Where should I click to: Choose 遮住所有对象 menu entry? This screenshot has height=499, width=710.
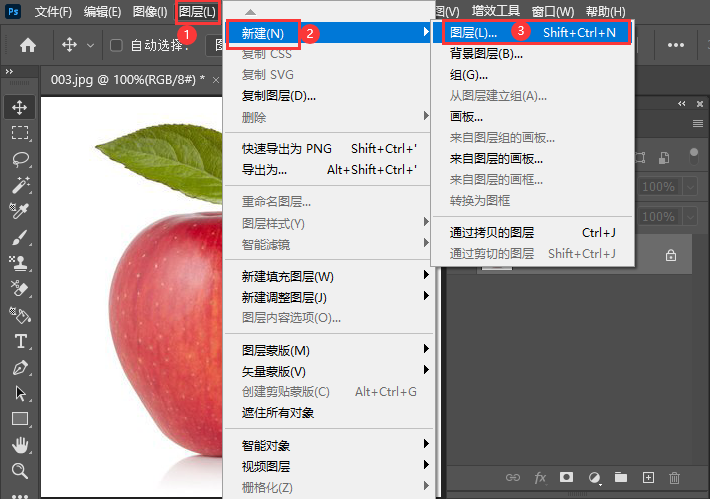pyautogui.click(x=328, y=413)
